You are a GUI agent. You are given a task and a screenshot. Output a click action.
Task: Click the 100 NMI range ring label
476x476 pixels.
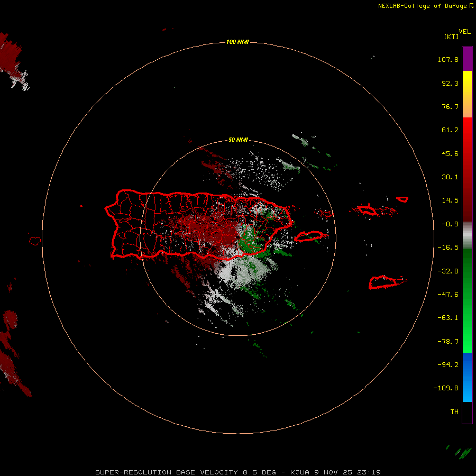click(x=237, y=42)
